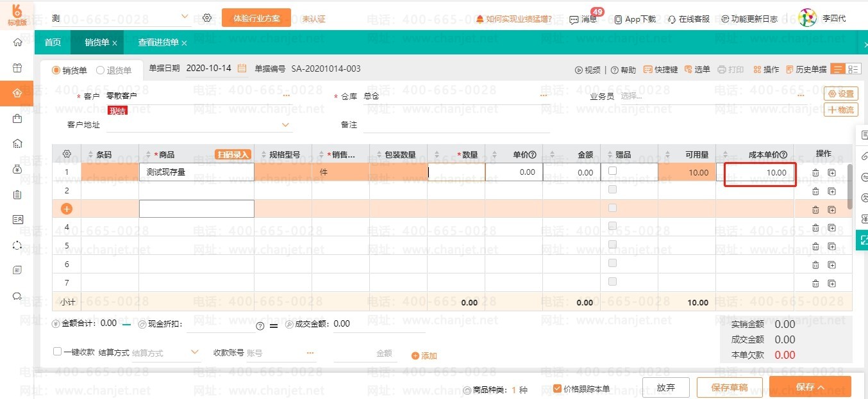This screenshot has width=868, height=399.
Task: Enable the 一键收款 checkbox
Action: [58, 352]
